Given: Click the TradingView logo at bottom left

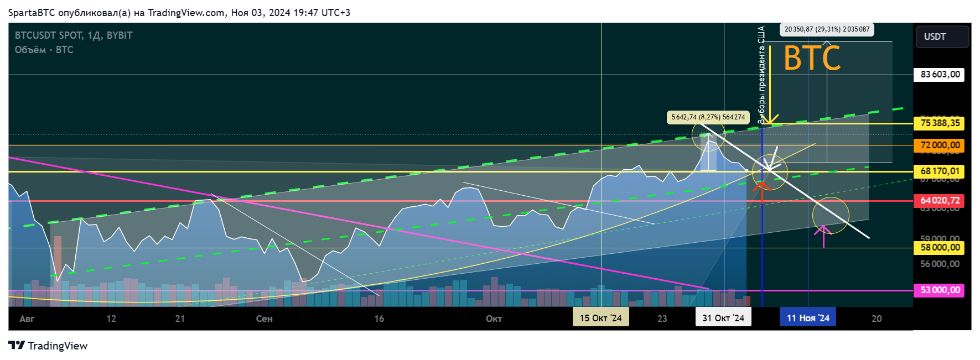Looking at the screenshot, I should coord(48,346).
